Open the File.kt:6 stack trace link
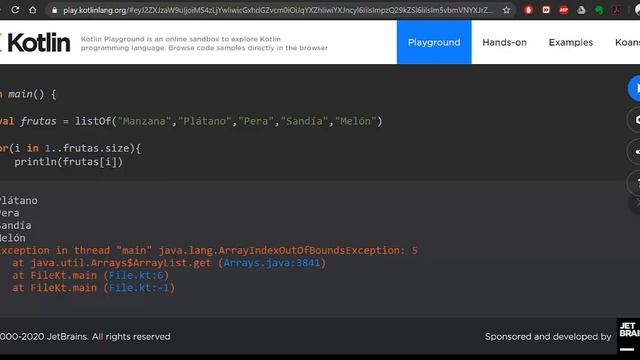Screen dimensions: 640x360 (136, 275)
